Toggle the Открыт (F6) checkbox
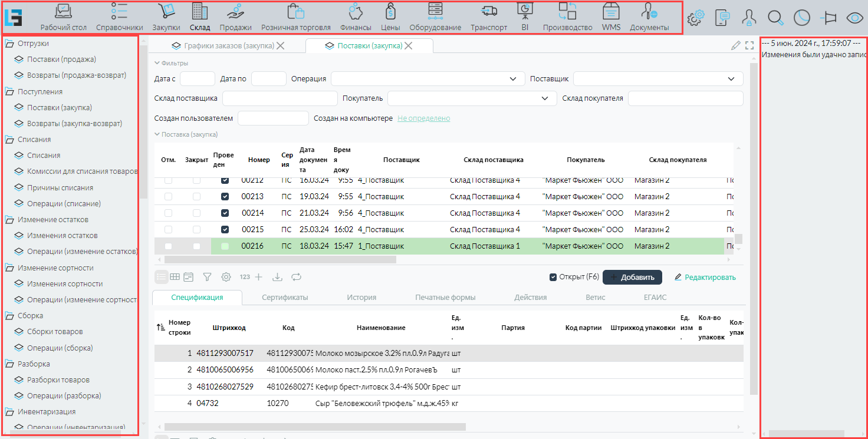This screenshot has height=439, width=868. point(553,277)
